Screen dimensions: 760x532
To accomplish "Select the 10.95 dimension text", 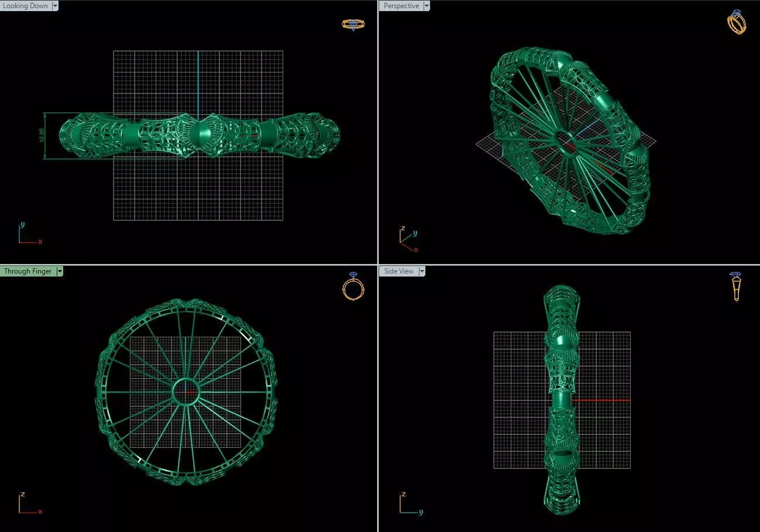I will (x=41, y=136).
